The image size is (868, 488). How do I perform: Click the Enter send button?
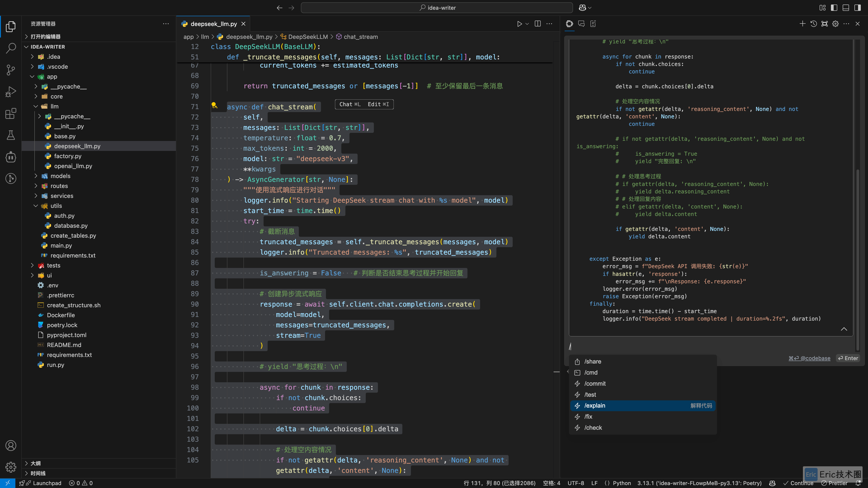click(x=848, y=358)
